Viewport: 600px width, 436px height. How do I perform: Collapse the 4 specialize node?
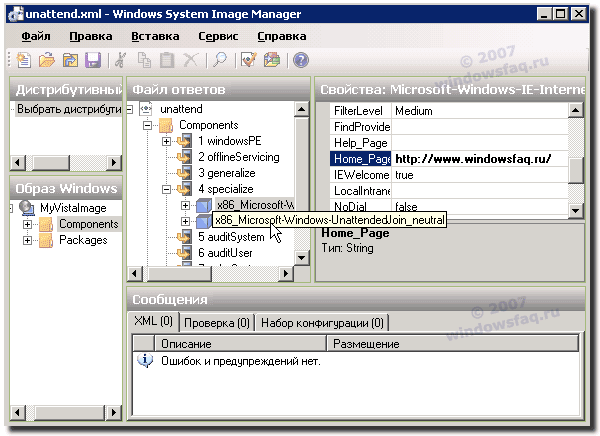166,189
